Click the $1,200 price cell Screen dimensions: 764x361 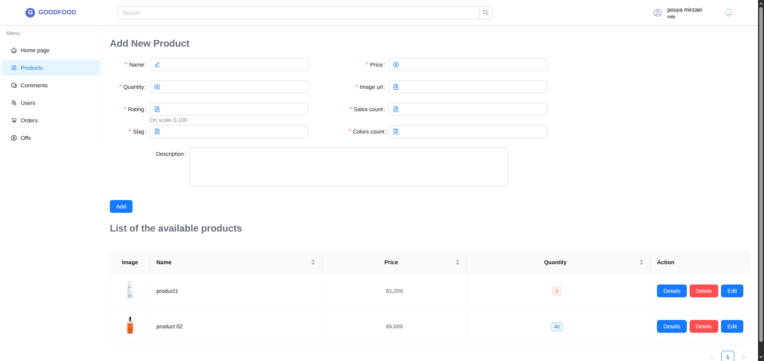(x=394, y=291)
